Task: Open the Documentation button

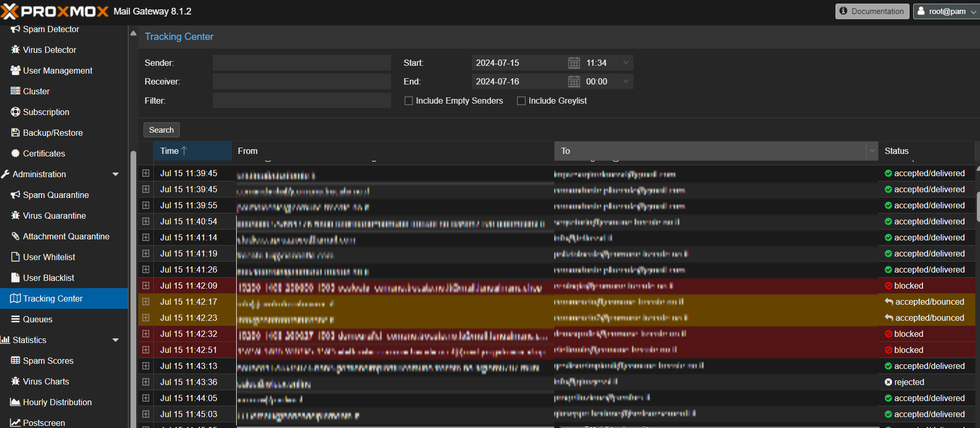Action: (x=872, y=11)
